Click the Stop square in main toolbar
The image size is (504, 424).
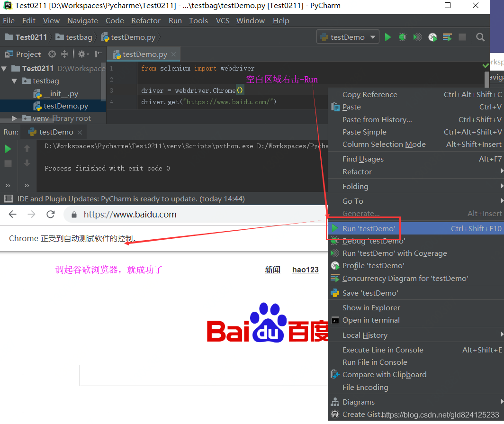click(x=462, y=37)
